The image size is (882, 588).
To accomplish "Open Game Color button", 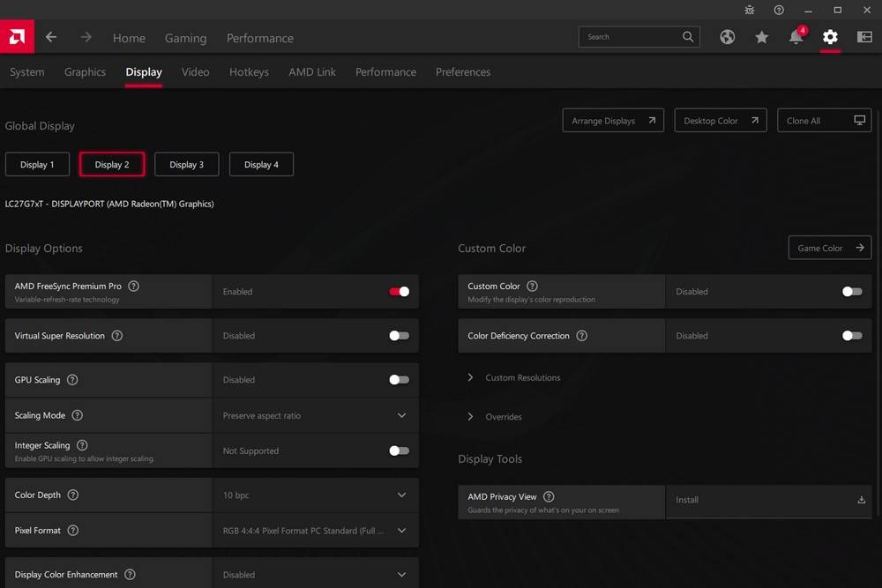I will pyautogui.click(x=830, y=248).
